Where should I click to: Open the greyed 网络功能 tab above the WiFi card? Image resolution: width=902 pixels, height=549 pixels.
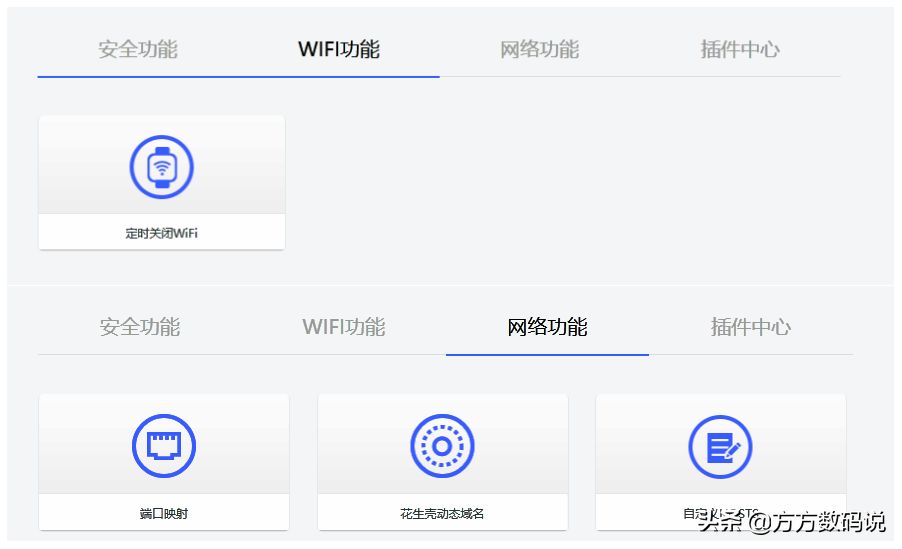tap(539, 49)
